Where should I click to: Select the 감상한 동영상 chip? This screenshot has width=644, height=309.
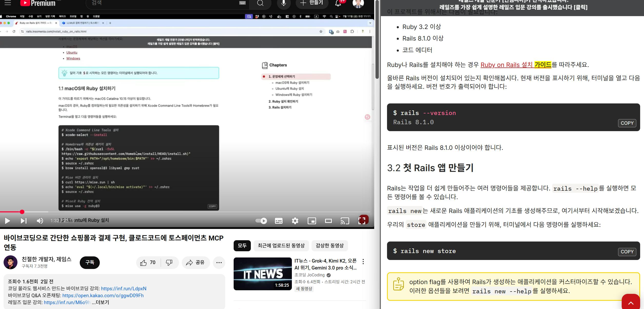pyautogui.click(x=330, y=246)
